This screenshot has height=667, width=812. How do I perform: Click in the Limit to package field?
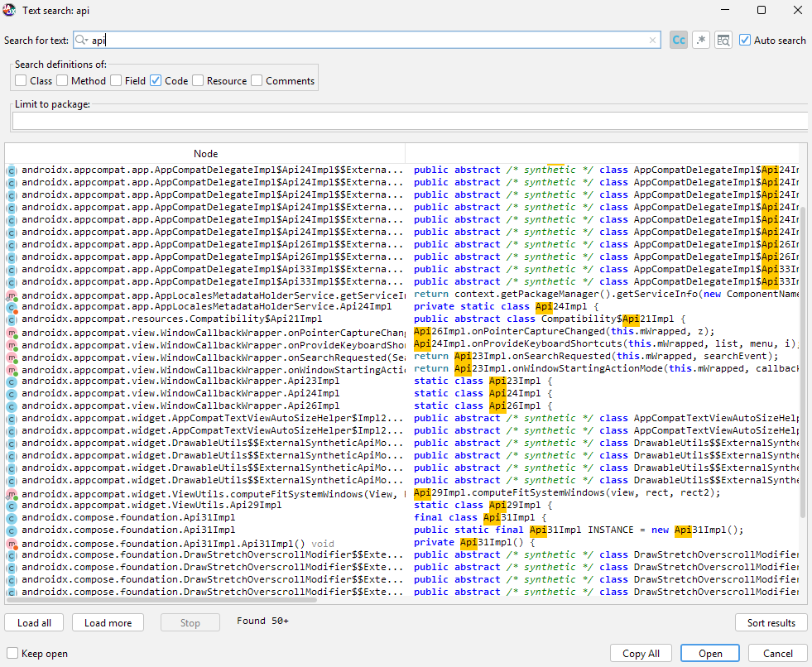coord(410,121)
